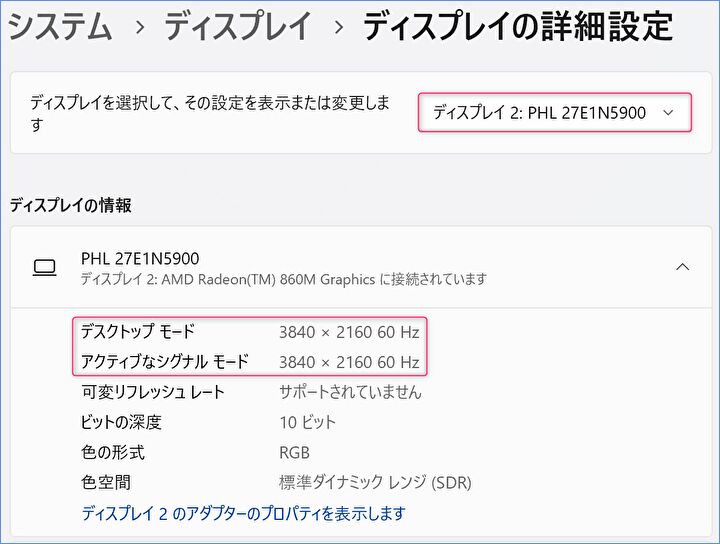Click the 色の形式 label
720x544 pixels.
tap(113, 452)
